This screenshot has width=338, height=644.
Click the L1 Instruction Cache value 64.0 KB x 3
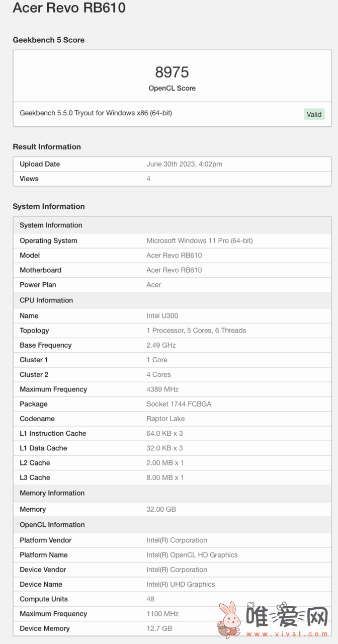(164, 433)
